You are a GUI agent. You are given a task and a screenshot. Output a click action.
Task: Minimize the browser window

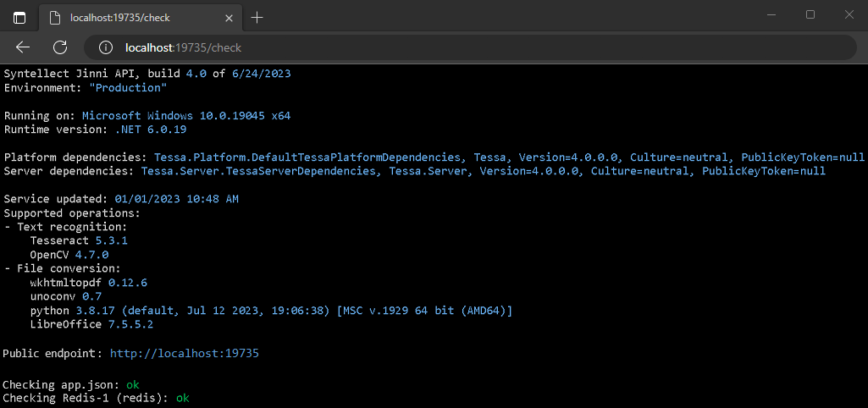click(772, 14)
